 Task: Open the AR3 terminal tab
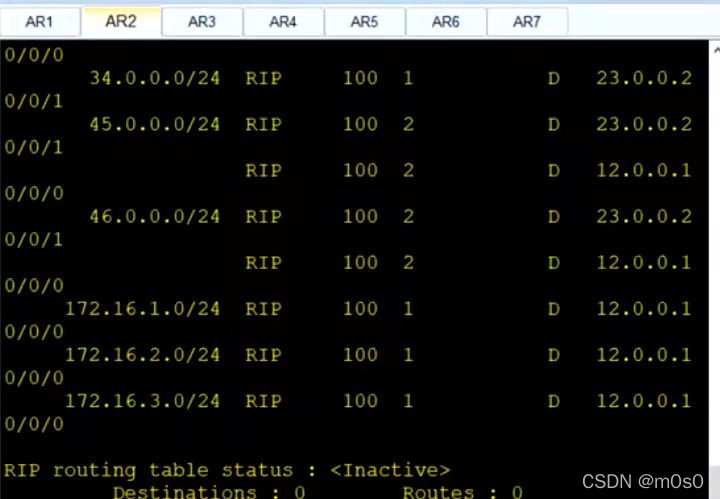pos(202,22)
